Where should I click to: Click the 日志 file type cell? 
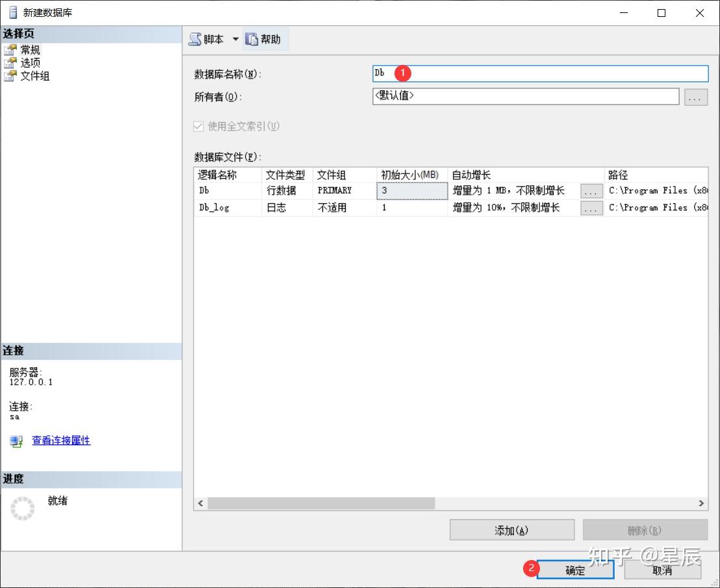click(287, 207)
